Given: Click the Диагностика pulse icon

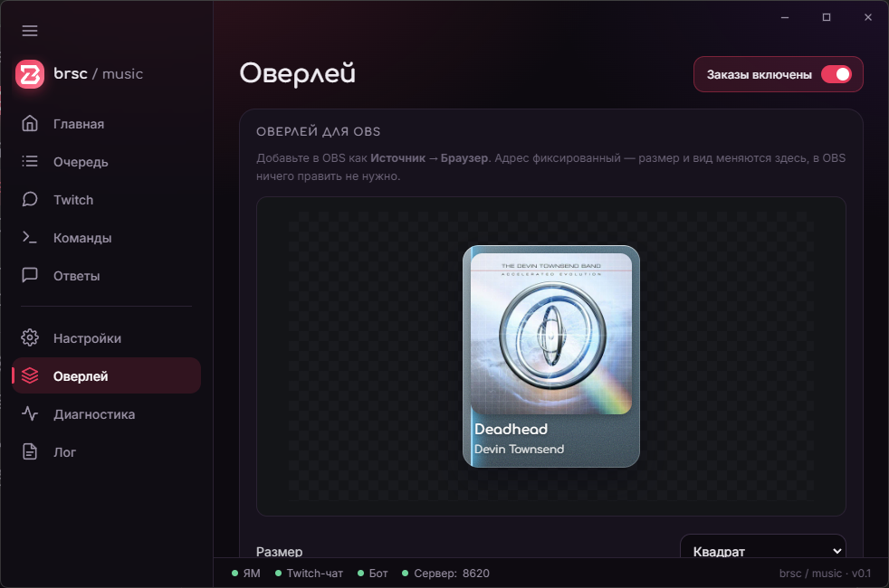Looking at the screenshot, I should (x=30, y=413).
